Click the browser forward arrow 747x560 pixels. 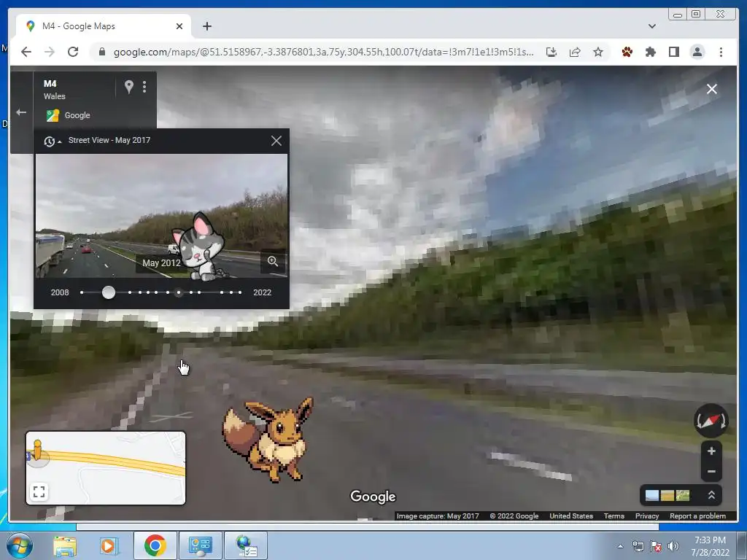[50, 52]
